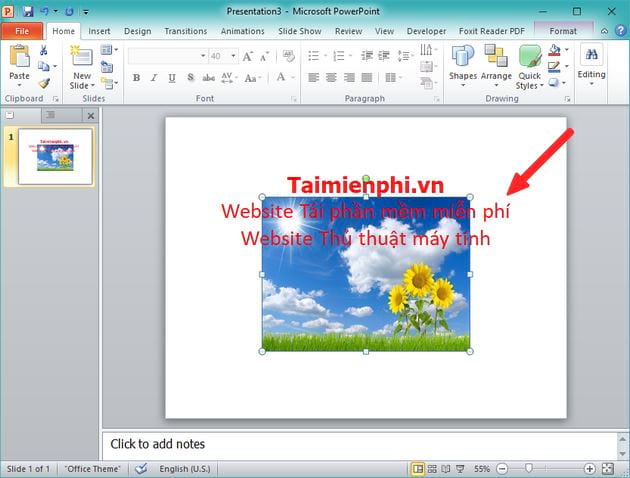The image size is (630, 478).
Task: Open the Font dialog launcher
Action: point(294,99)
